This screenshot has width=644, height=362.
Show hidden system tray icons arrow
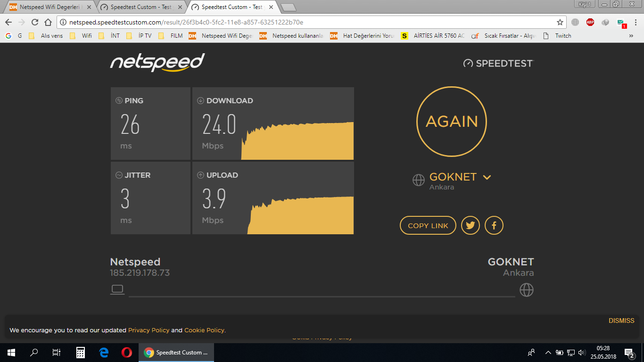click(x=548, y=353)
